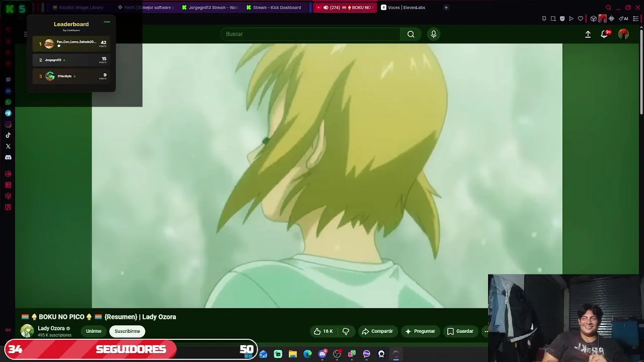The width and height of the screenshot is (644, 362).
Task: Open the Lady Ozora channel link
Action: point(51,328)
